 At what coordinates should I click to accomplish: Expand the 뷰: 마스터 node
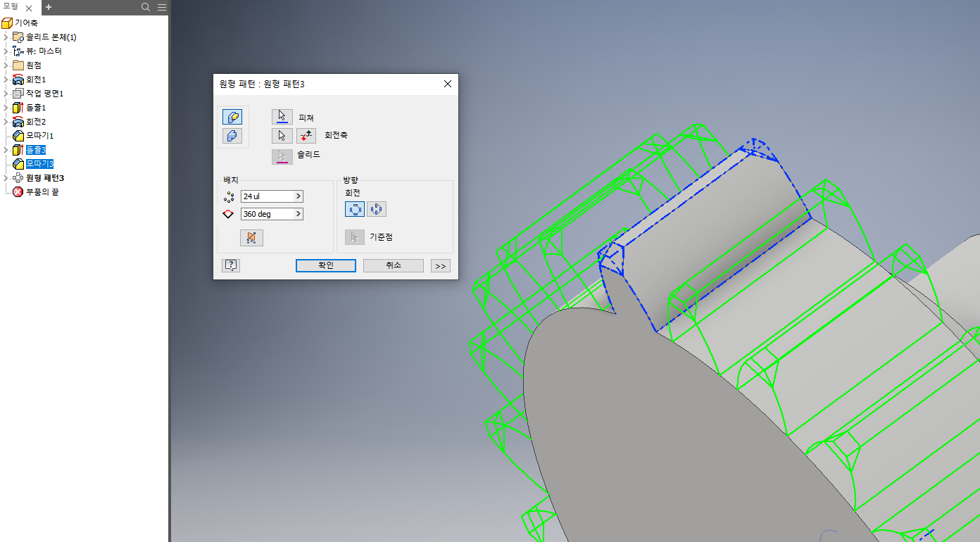coord(6,51)
